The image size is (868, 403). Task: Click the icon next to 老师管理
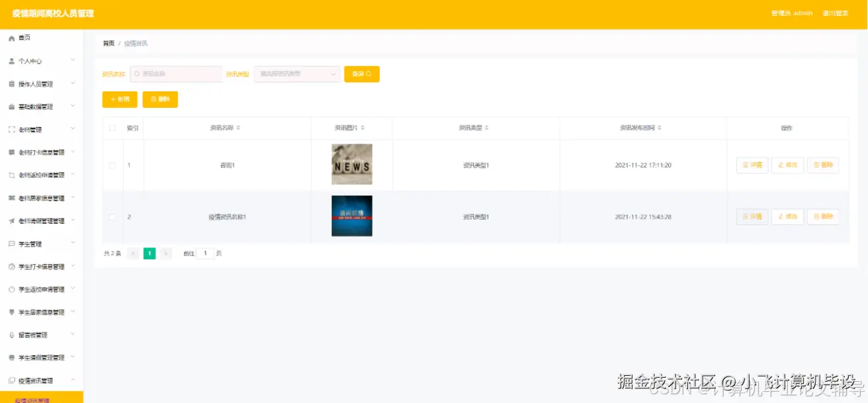coord(11,130)
